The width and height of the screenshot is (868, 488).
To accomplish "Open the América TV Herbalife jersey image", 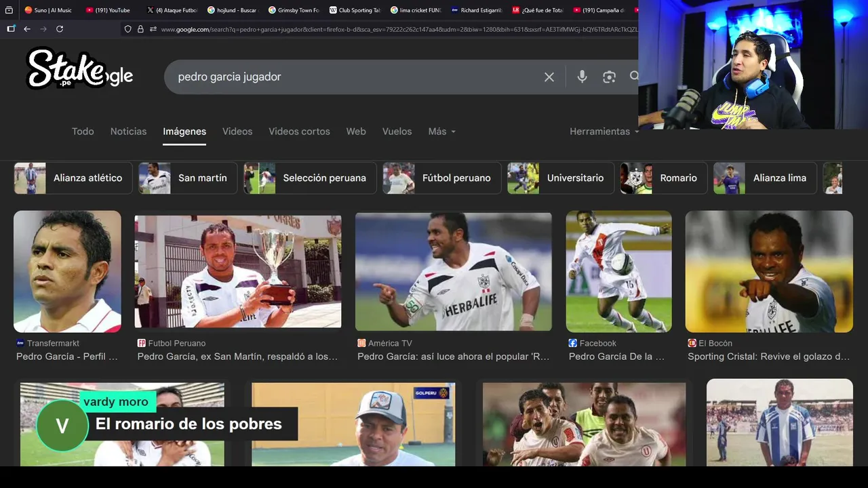I will tap(454, 272).
